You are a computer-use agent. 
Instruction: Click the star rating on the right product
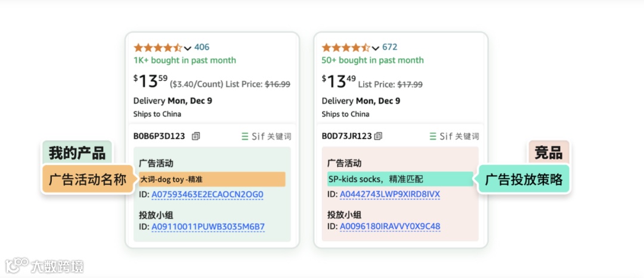(x=346, y=48)
